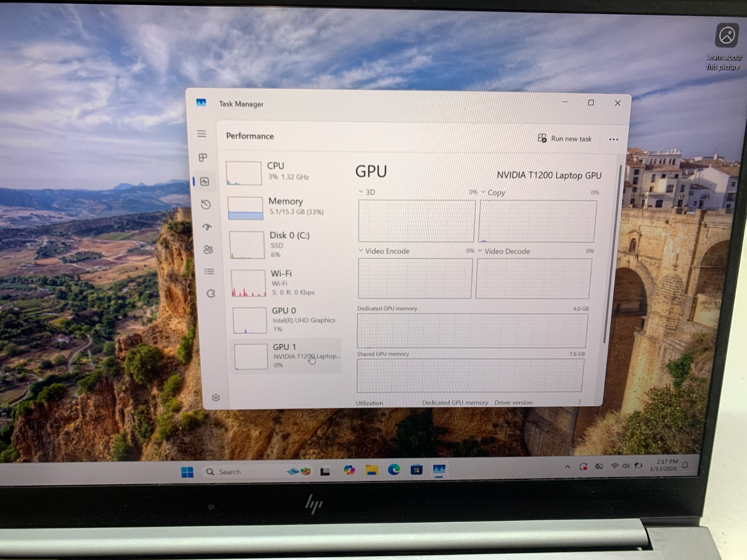Click the Wi-Fi mini graph thumbnail
Screen dimensions: 747x560
(249, 283)
